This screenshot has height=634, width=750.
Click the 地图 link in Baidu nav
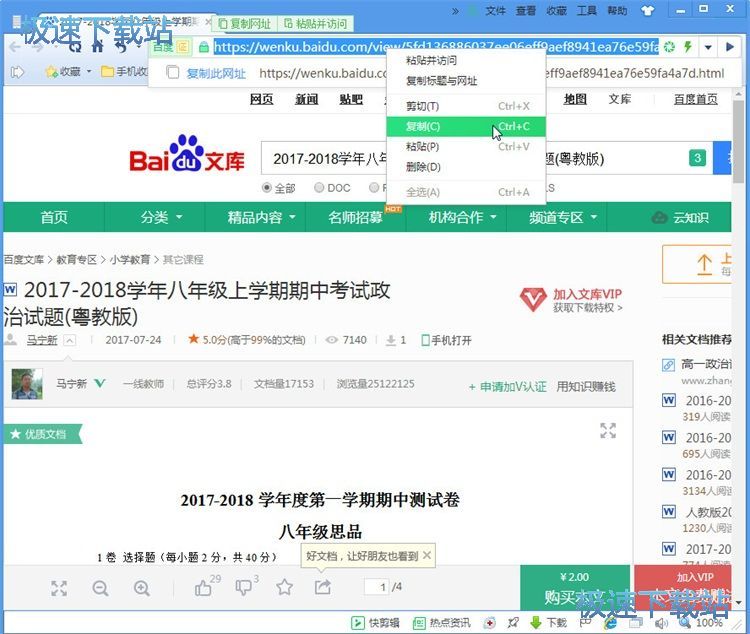point(575,99)
